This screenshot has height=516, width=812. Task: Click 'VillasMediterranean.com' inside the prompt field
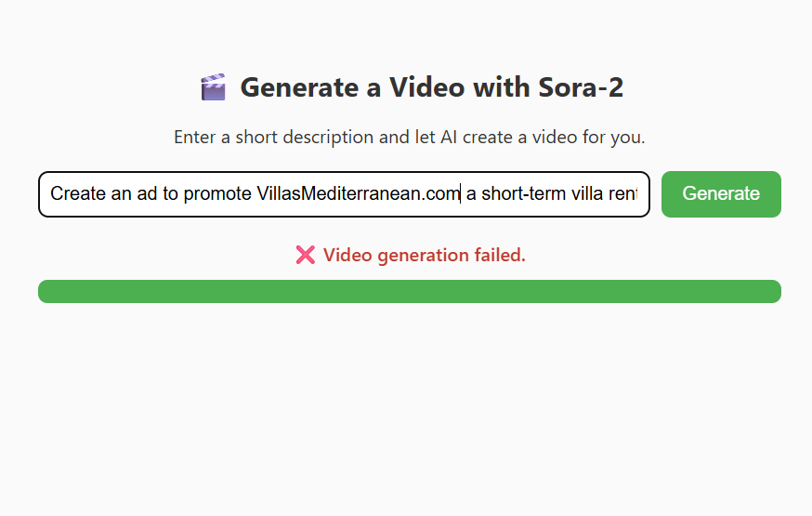pyautogui.click(x=358, y=193)
